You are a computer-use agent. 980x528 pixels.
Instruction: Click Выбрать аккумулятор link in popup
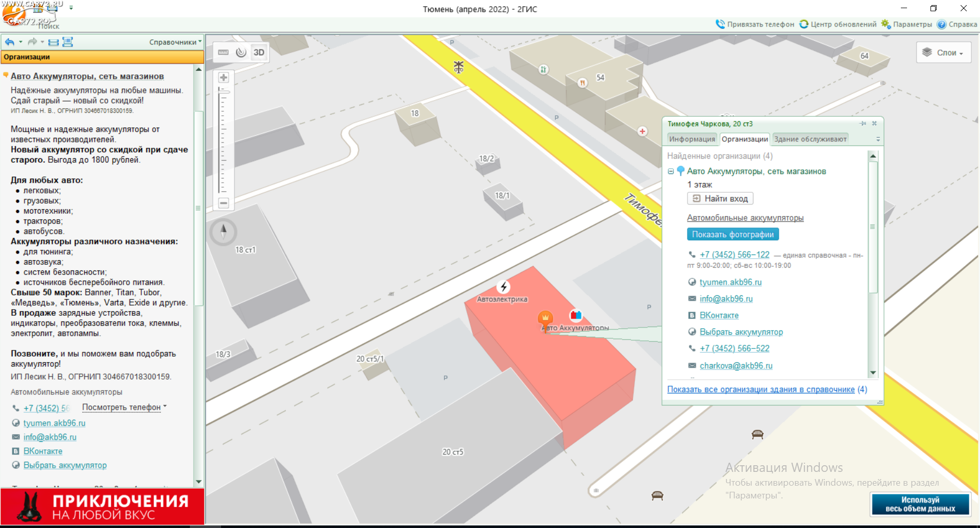click(741, 332)
